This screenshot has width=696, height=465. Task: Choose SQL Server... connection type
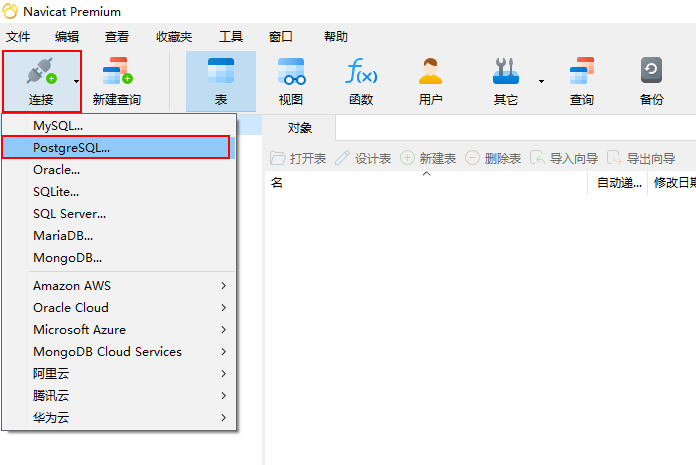point(119,214)
